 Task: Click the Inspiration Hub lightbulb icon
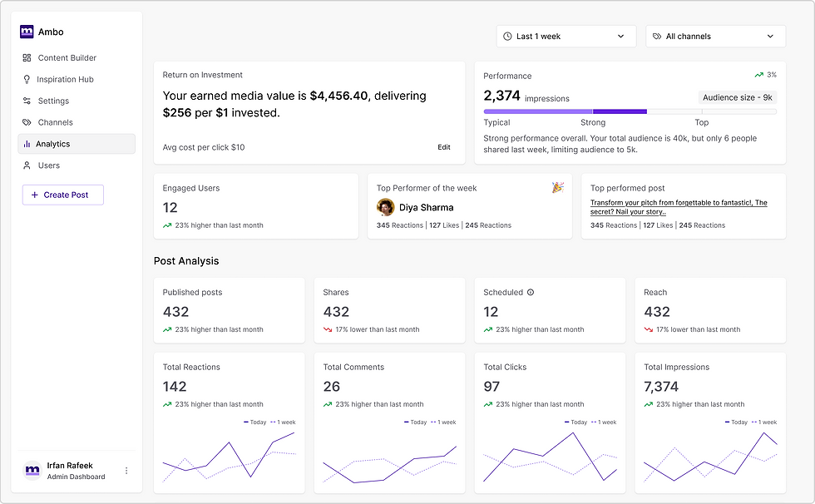coord(27,80)
